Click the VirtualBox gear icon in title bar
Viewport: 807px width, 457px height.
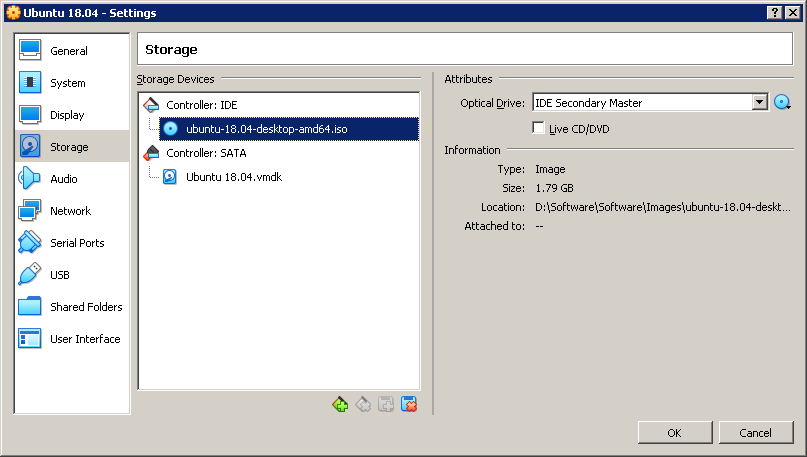point(13,13)
